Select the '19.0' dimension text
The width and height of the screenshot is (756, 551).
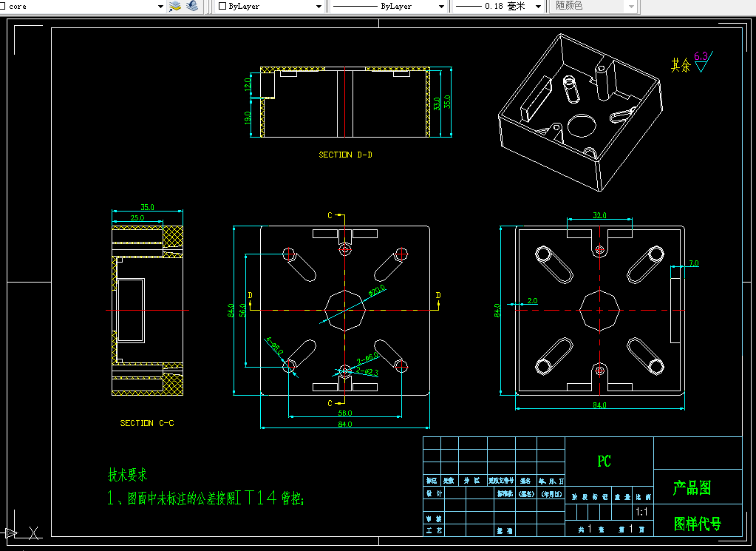tap(248, 118)
